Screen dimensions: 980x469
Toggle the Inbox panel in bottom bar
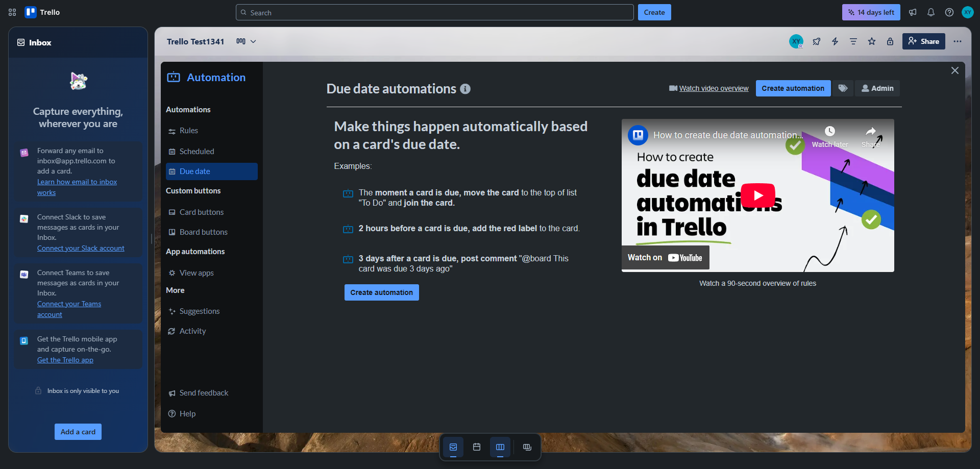pyautogui.click(x=453, y=447)
